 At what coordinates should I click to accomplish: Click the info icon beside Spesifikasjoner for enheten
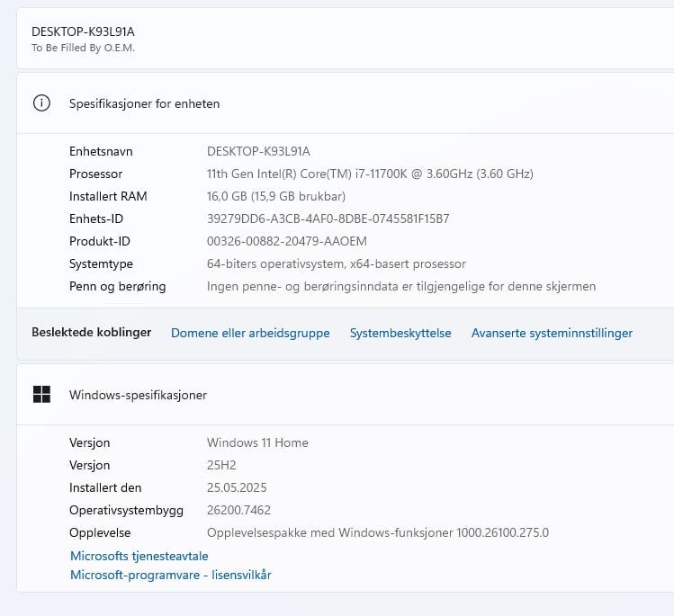(41, 103)
